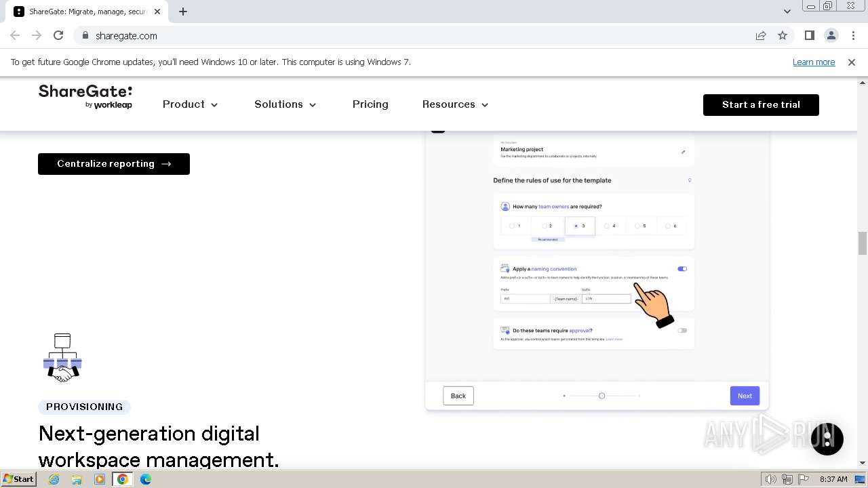
Task: Open Chrome profile menu
Action: tap(831, 36)
